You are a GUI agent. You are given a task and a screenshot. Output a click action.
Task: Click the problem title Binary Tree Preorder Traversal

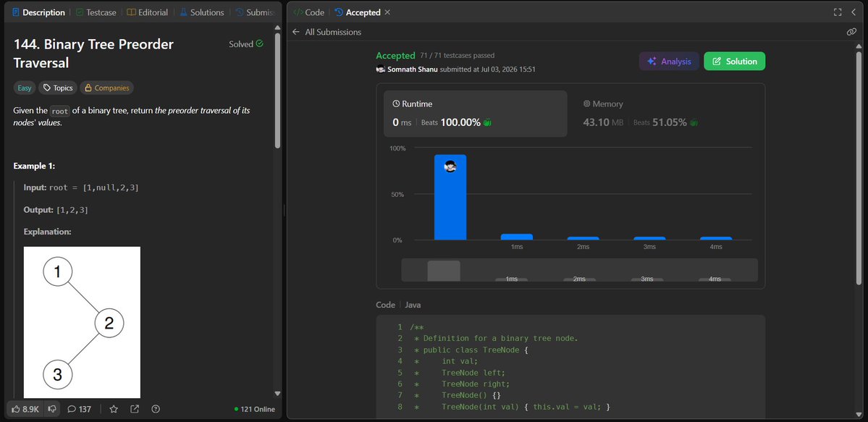click(x=93, y=54)
